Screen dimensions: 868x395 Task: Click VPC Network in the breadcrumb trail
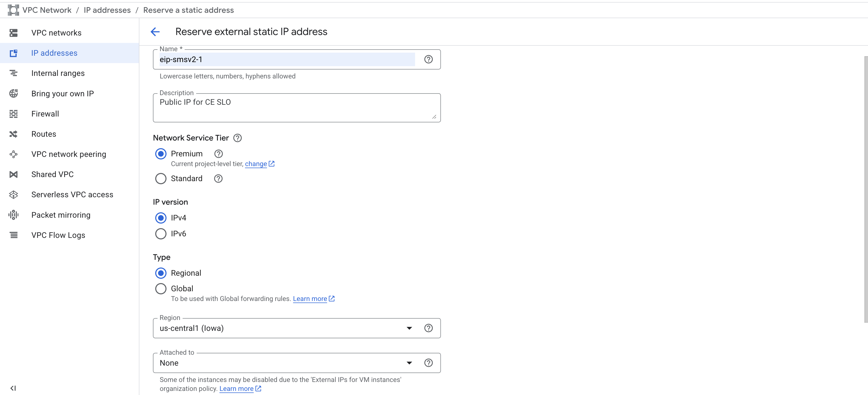point(47,10)
